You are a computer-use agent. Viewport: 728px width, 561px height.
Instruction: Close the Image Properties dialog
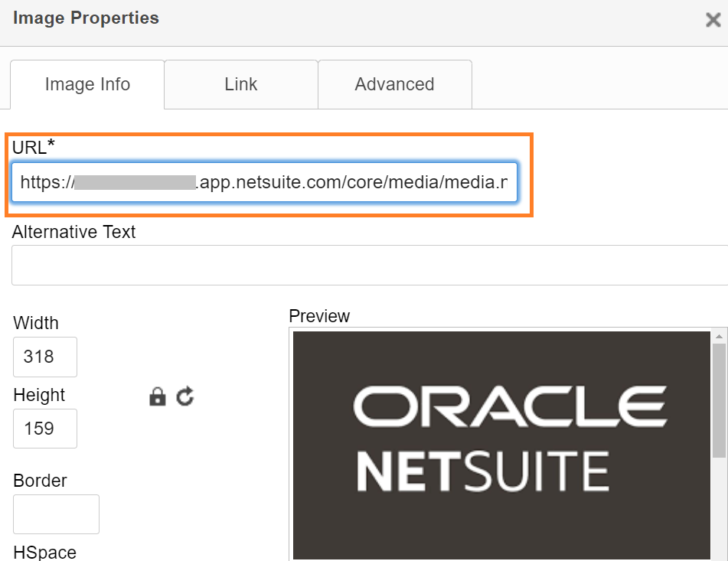pos(713,20)
